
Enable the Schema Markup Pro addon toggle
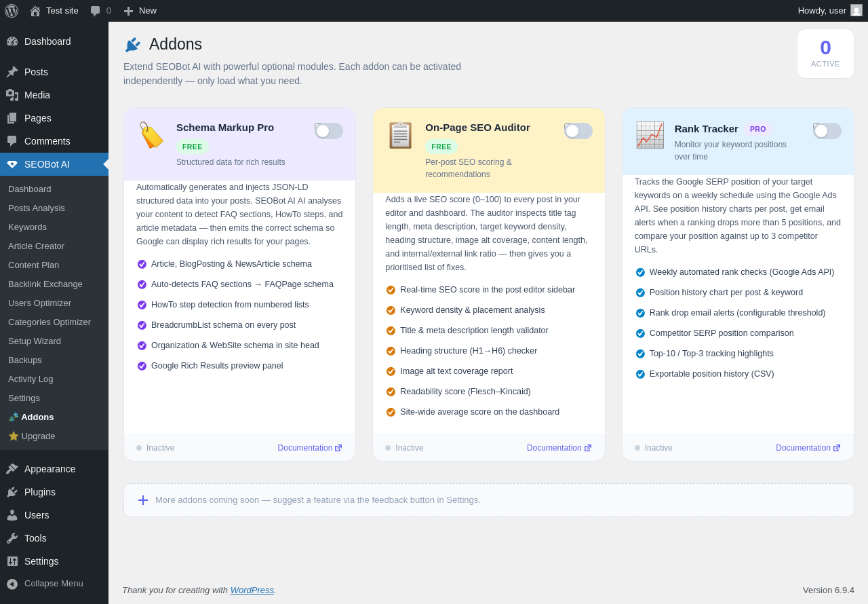[x=329, y=131]
